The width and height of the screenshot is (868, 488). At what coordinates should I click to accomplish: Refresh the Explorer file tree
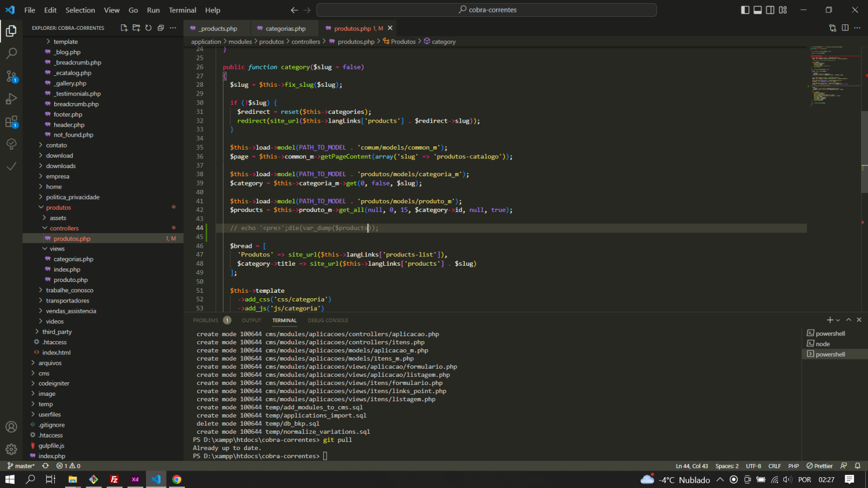point(148,28)
